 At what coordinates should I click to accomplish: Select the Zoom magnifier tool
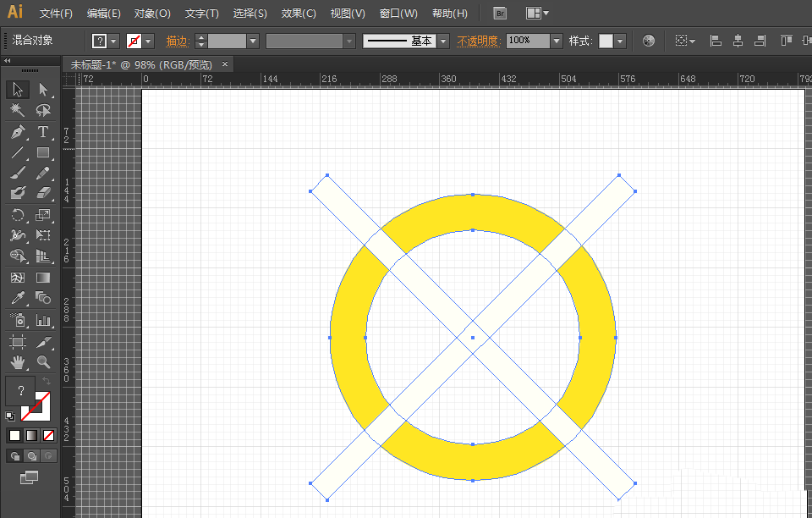43,362
